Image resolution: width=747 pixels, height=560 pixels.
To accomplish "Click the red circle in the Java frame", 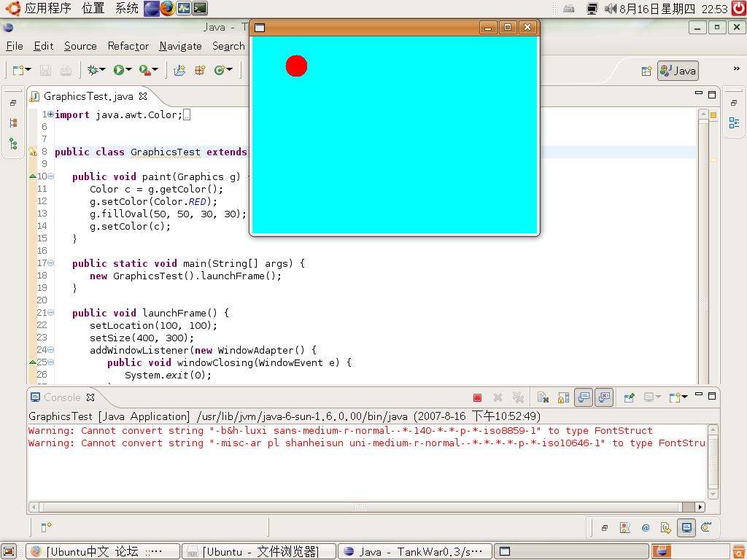I will (x=296, y=66).
